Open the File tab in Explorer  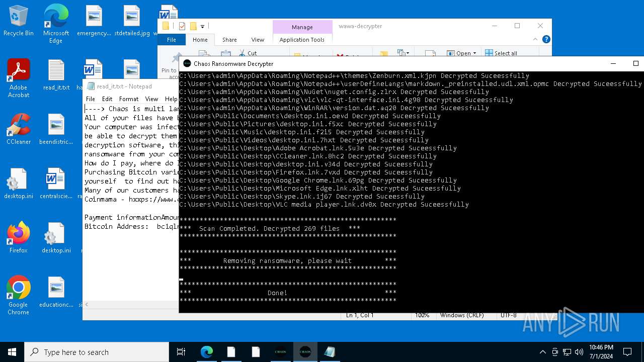coord(172,40)
